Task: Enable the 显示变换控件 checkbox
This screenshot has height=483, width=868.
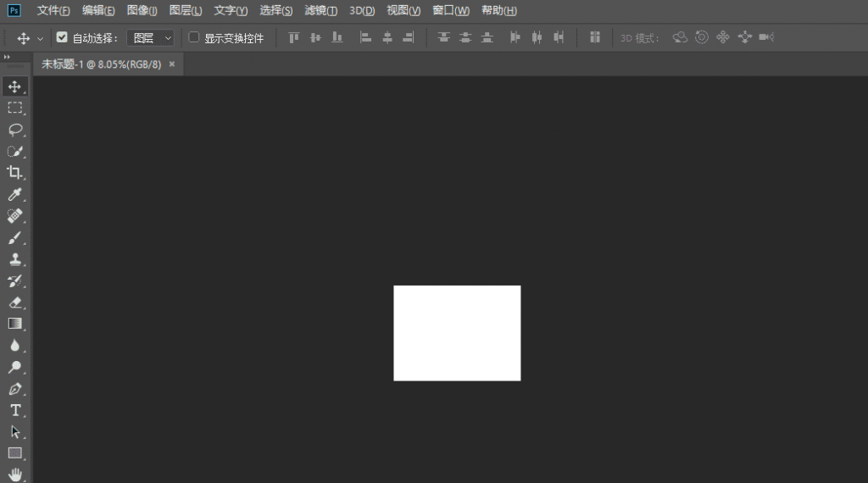Action: point(194,37)
